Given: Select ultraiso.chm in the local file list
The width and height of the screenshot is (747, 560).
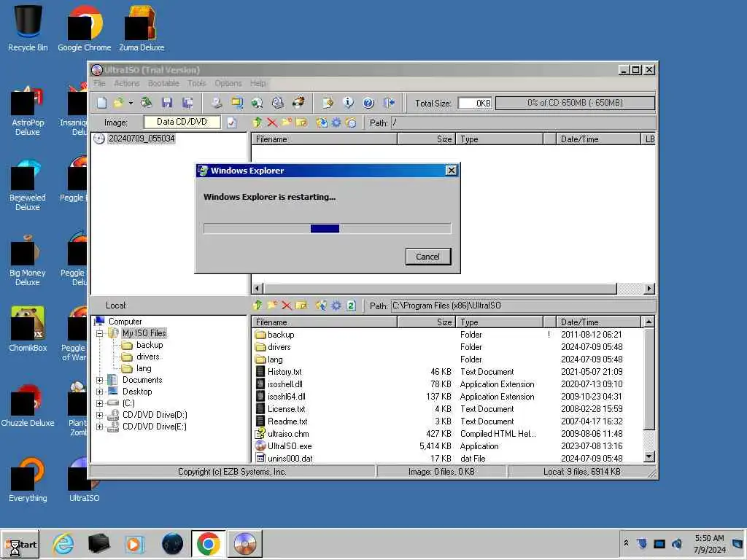Looking at the screenshot, I should (288, 434).
